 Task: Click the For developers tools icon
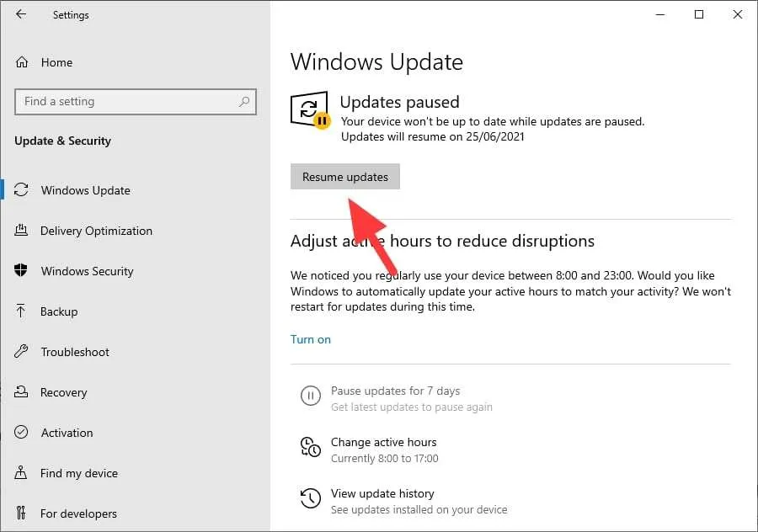pyautogui.click(x=21, y=513)
